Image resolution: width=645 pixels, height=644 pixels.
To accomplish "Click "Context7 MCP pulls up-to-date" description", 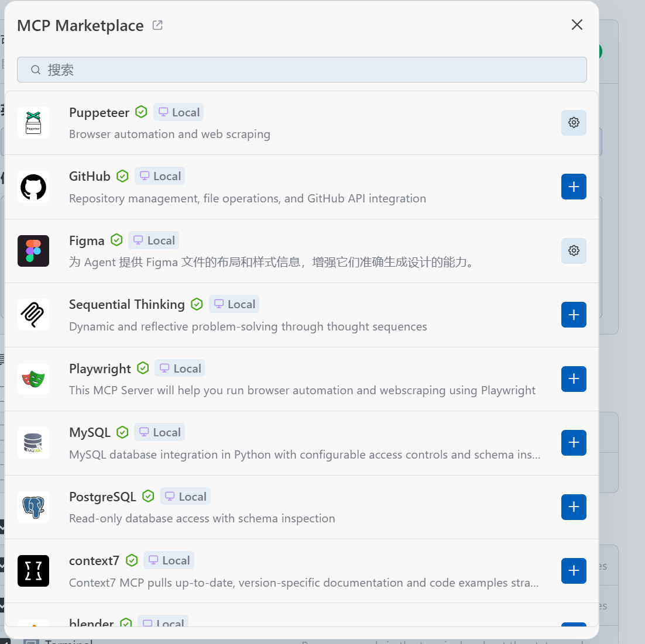I will [304, 583].
